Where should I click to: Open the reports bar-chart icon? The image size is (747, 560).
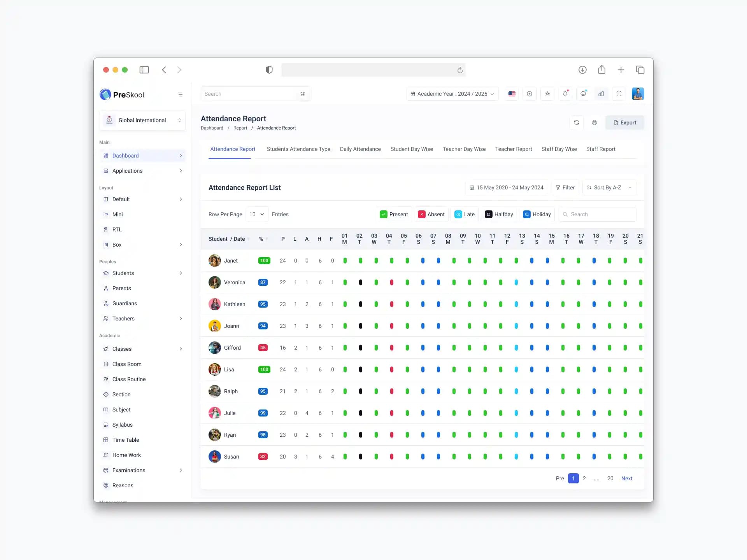pyautogui.click(x=601, y=94)
